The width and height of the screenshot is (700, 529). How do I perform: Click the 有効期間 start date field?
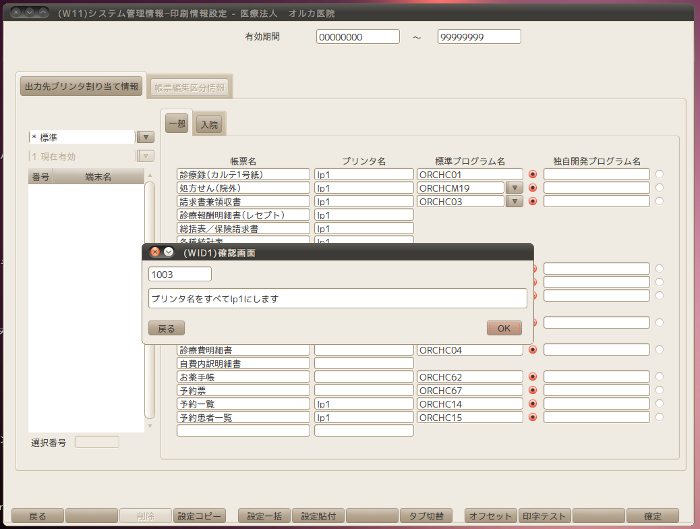tap(357, 37)
